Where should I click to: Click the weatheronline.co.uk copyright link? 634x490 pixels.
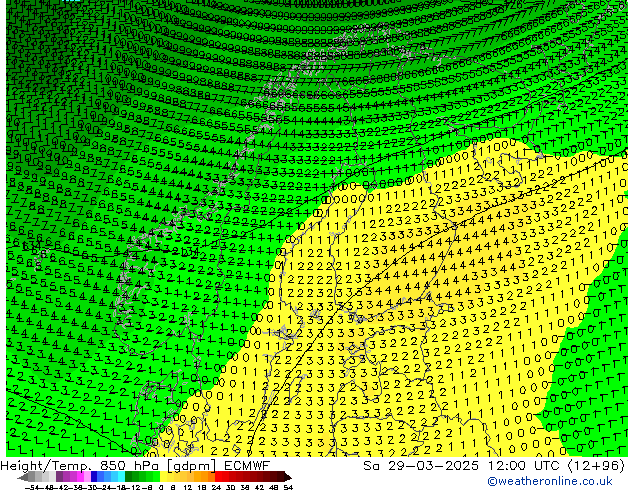(549, 481)
